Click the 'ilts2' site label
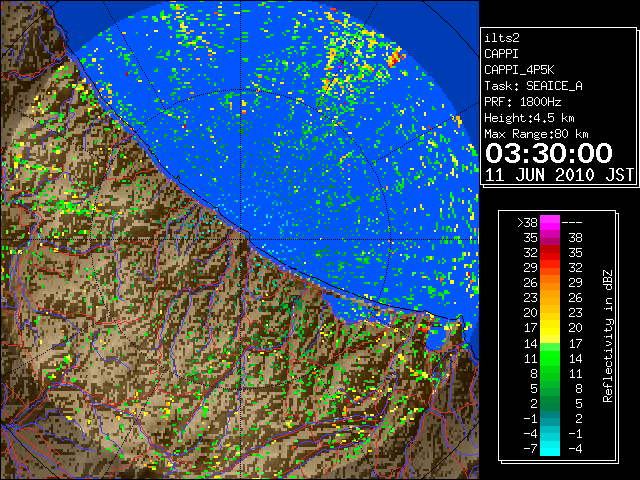This screenshot has height=480, width=640. 502,38
